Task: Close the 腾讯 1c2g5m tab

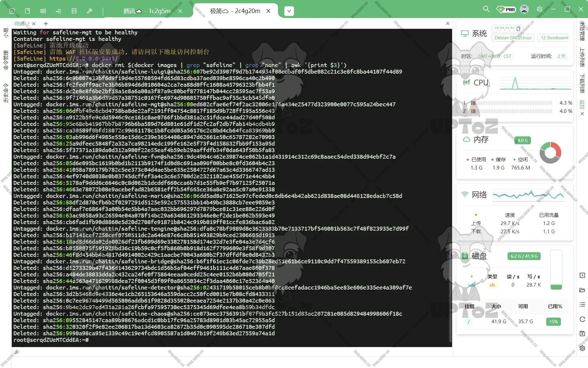Action: (180, 11)
